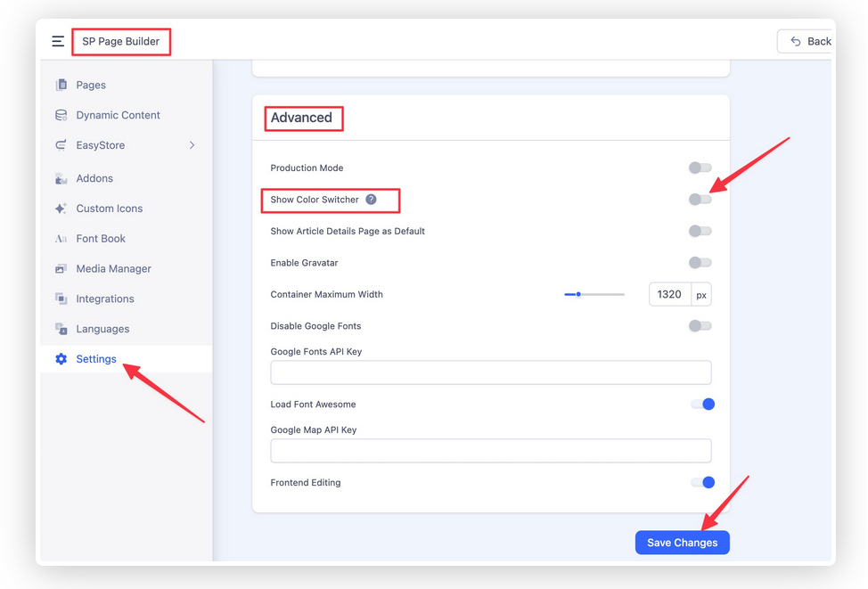This screenshot has width=868, height=589.
Task: Open the Media Manager icon
Action: pos(61,269)
